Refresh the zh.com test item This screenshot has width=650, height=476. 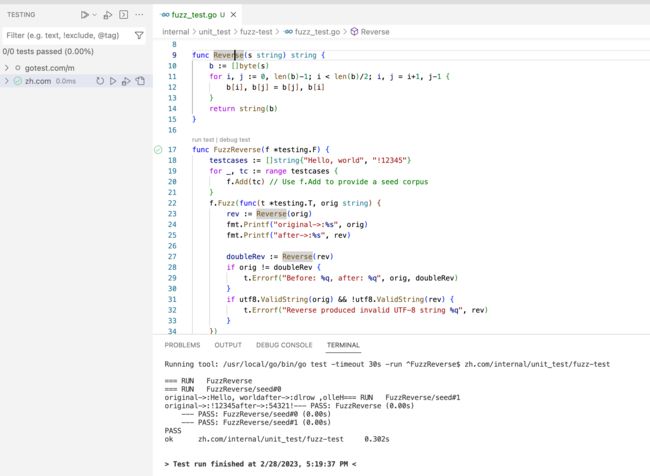coord(100,81)
